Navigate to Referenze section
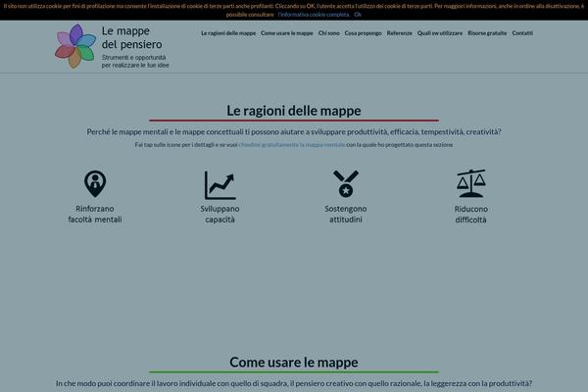 pos(400,33)
